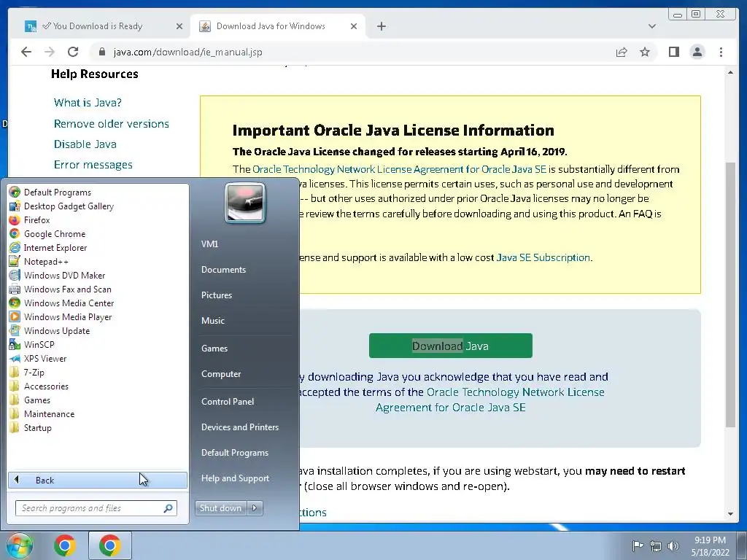
Task: Click the Windows Start orb
Action: [19, 545]
